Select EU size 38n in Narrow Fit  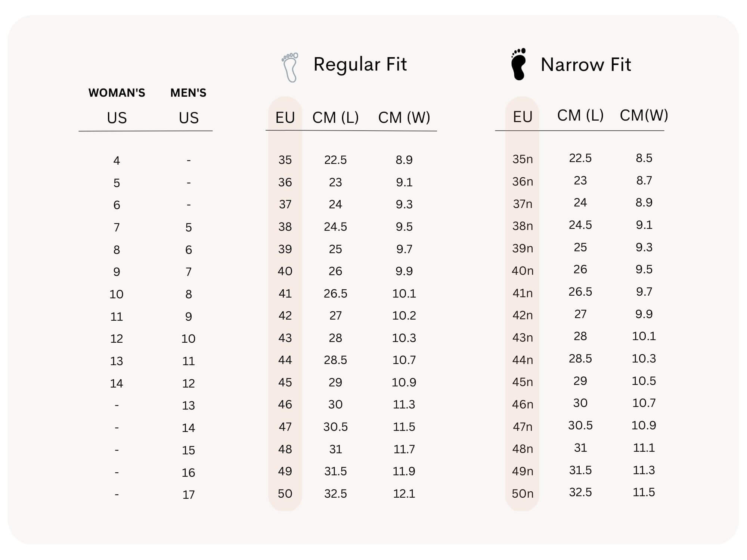(x=522, y=226)
